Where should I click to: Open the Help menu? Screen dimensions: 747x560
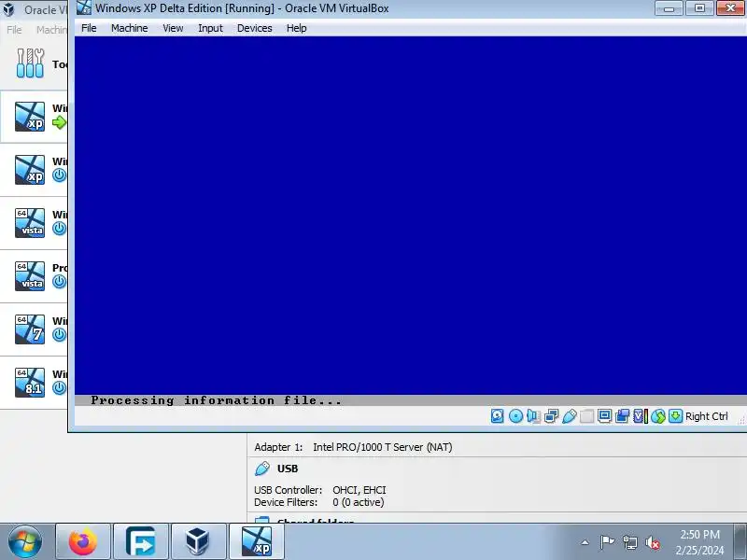[296, 28]
